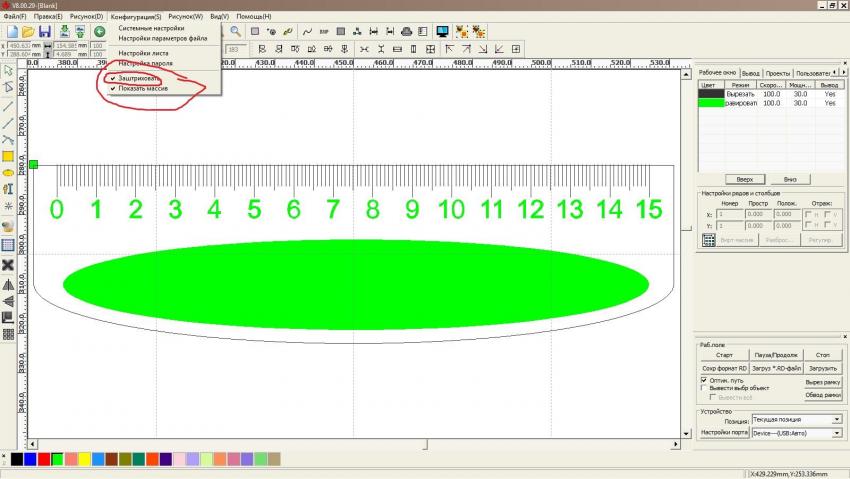Select the arrow pointer tool
850x479 pixels.
8,71
